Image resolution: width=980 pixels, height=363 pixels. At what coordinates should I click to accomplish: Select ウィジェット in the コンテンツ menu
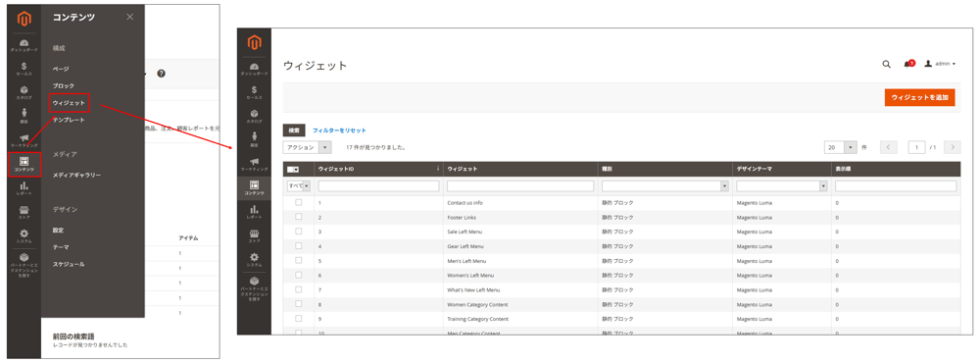click(69, 103)
